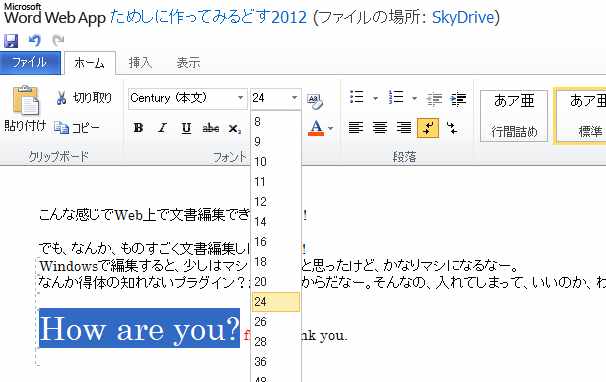Open the ファイル tab
Screen dimensions: 606x382
coord(30,62)
